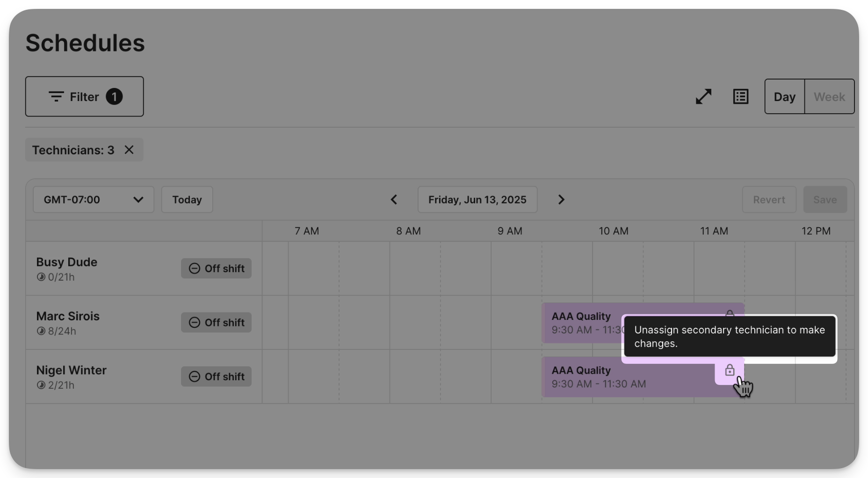The height and width of the screenshot is (478, 868).
Task: Click the 12 PM time header
Action: coord(816,231)
